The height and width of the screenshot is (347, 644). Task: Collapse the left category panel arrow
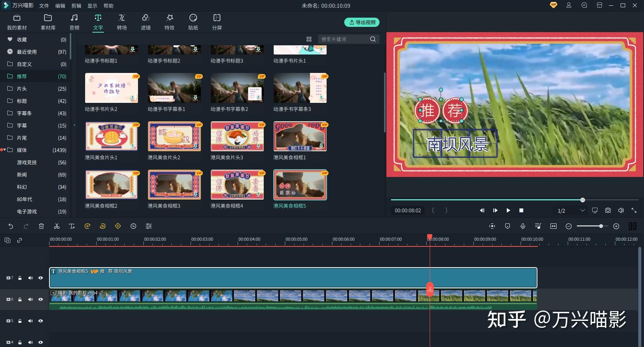pyautogui.click(x=75, y=125)
